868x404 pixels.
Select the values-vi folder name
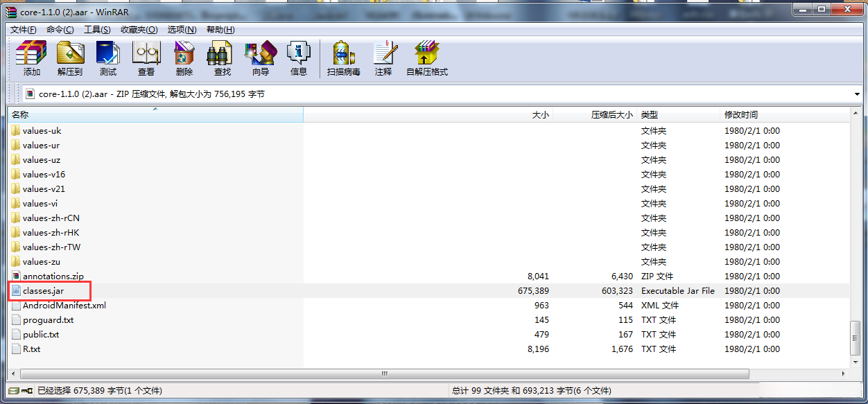point(40,204)
